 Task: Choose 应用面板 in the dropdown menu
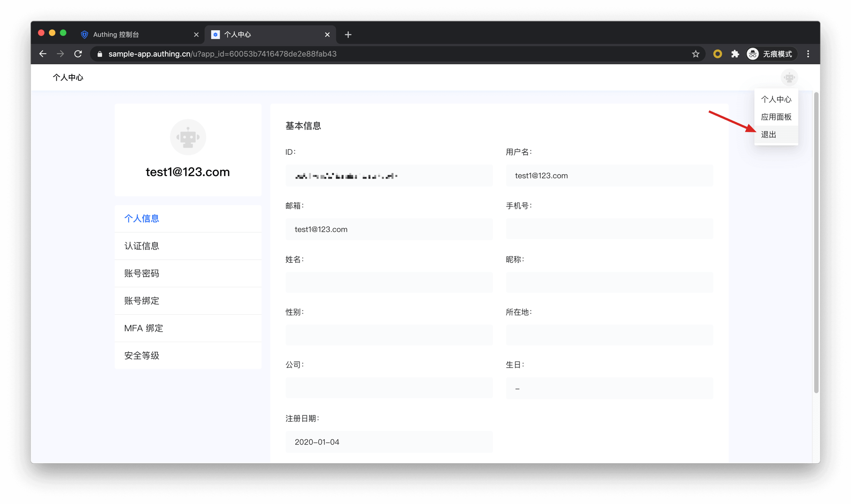[x=776, y=117]
